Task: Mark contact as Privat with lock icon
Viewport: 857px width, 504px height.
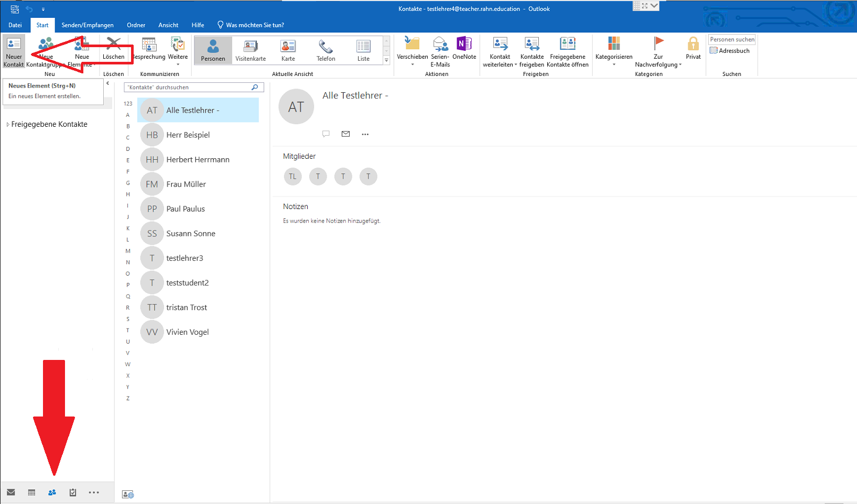Action: (x=693, y=49)
